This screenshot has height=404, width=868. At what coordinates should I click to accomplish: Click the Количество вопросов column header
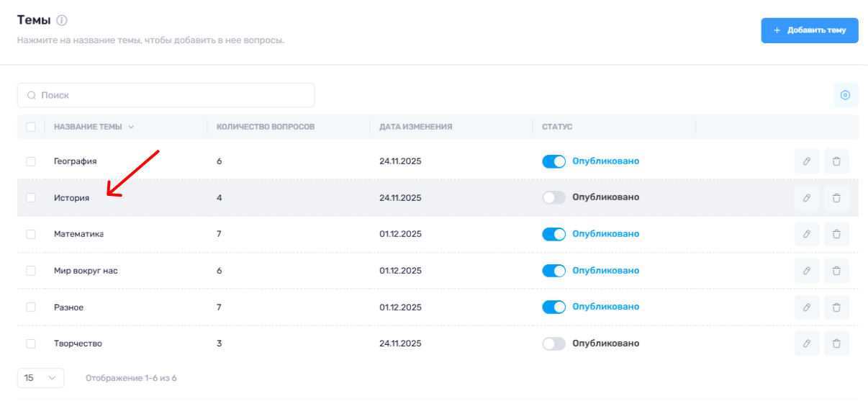(x=266, y=127)
